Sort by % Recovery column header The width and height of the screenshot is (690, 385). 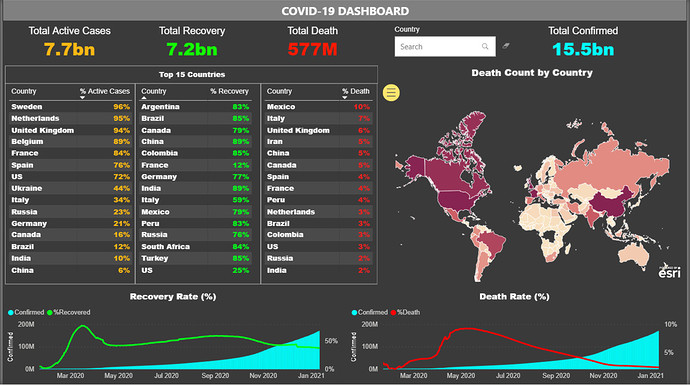pos(229,91)
